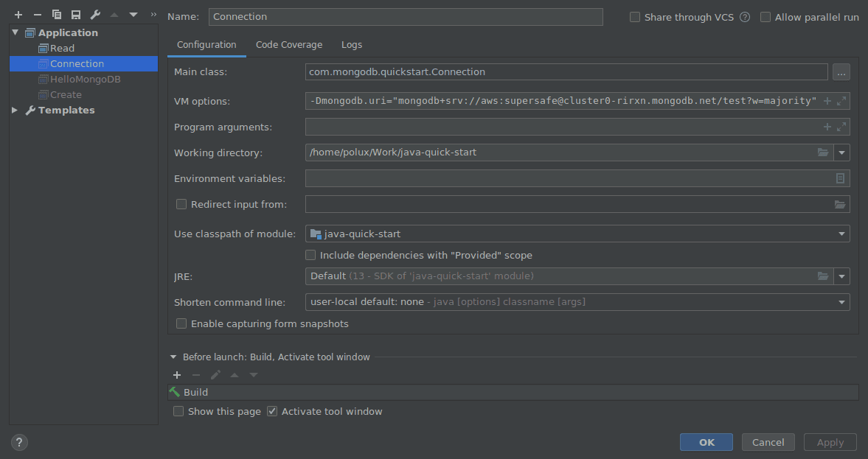The height and width of the screenshot is (459, 868).
Task: Uncheck Activate tool window option
Action: 272,411
